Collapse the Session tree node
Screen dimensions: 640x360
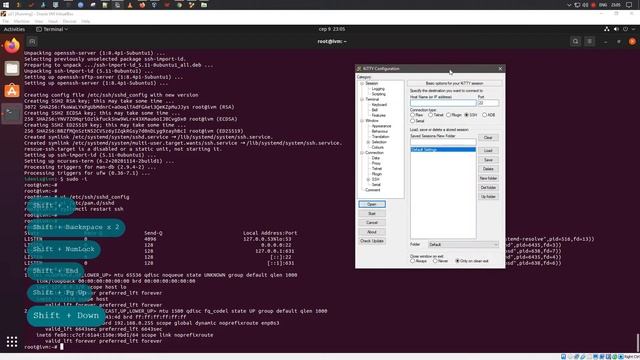[x=362, y=83]
